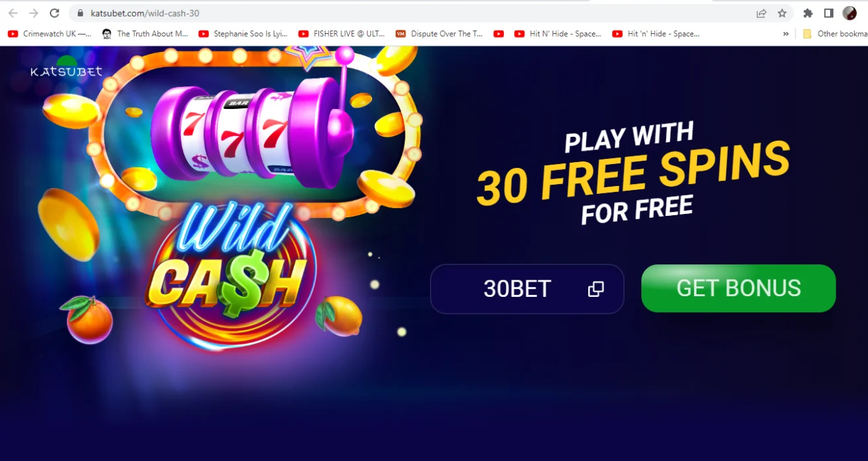Open the Crimewatch UK bookmark
Screen dimensions: 868x461
50,34
